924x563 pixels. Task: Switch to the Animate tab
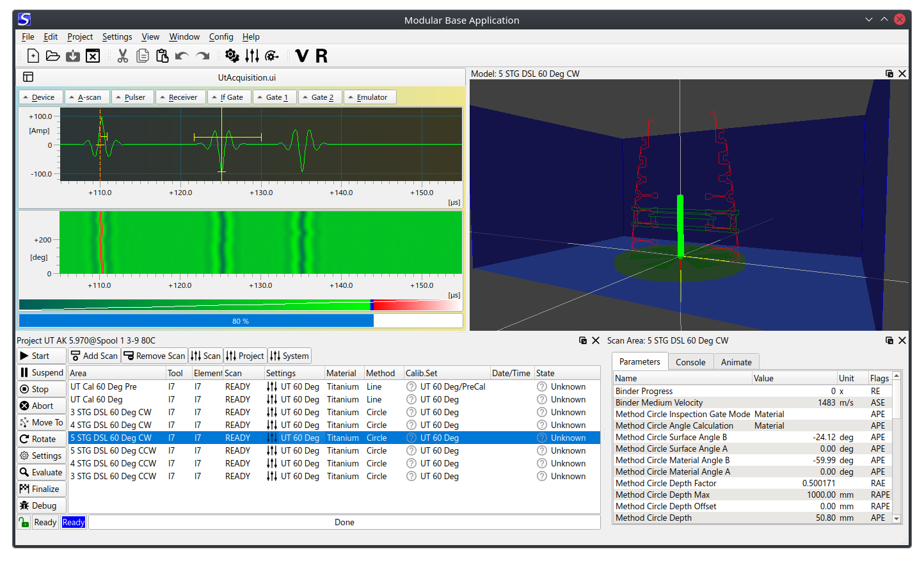point(736,362)
